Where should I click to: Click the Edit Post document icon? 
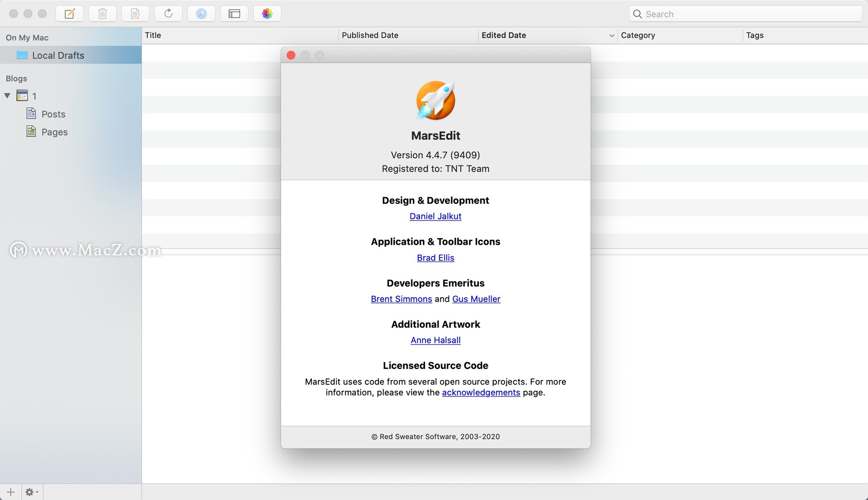click(135, 14)
